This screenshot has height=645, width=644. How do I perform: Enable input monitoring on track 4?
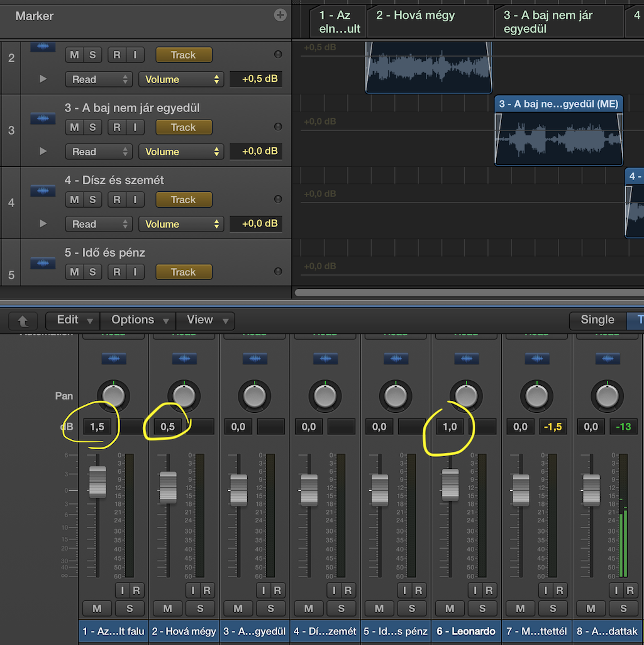(x=135, y=199)
